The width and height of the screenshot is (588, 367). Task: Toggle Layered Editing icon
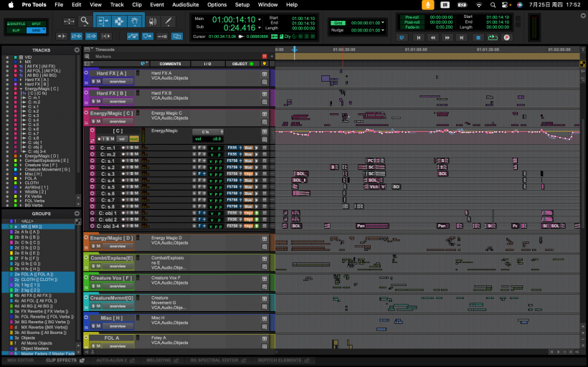(x=176, y=36)
